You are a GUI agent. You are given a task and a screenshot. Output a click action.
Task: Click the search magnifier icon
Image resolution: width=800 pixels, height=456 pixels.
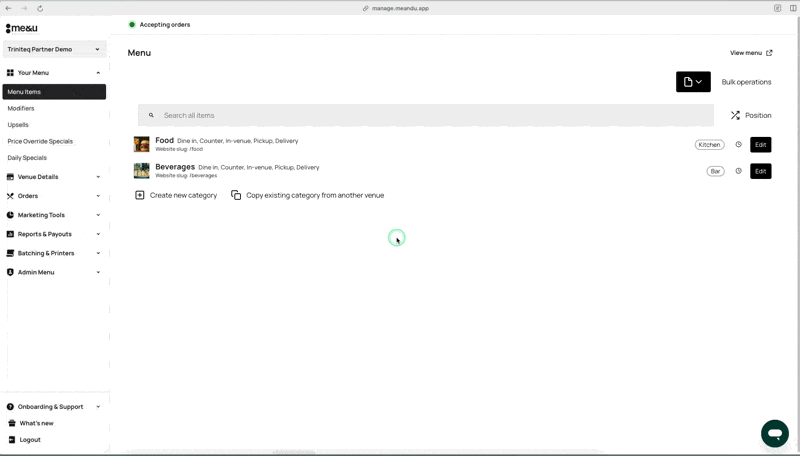(151, 115)
